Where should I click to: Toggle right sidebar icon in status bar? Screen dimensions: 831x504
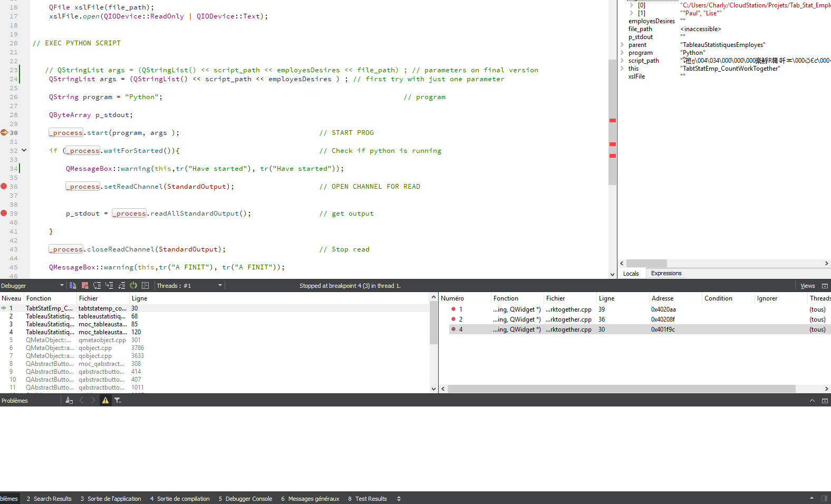point(824,499)
